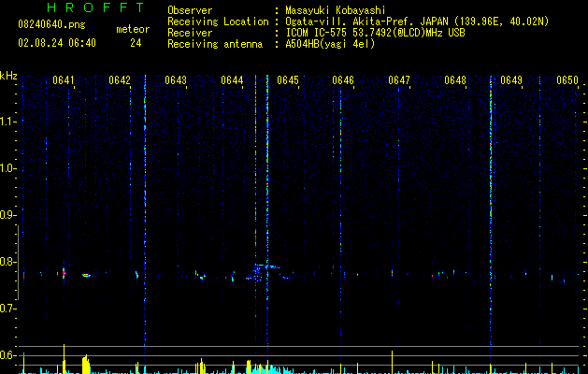Click the 1.0 kHz axis label
Image resolution: width=588 pixels, height=374 pixels.
click(x=7, y=168)
